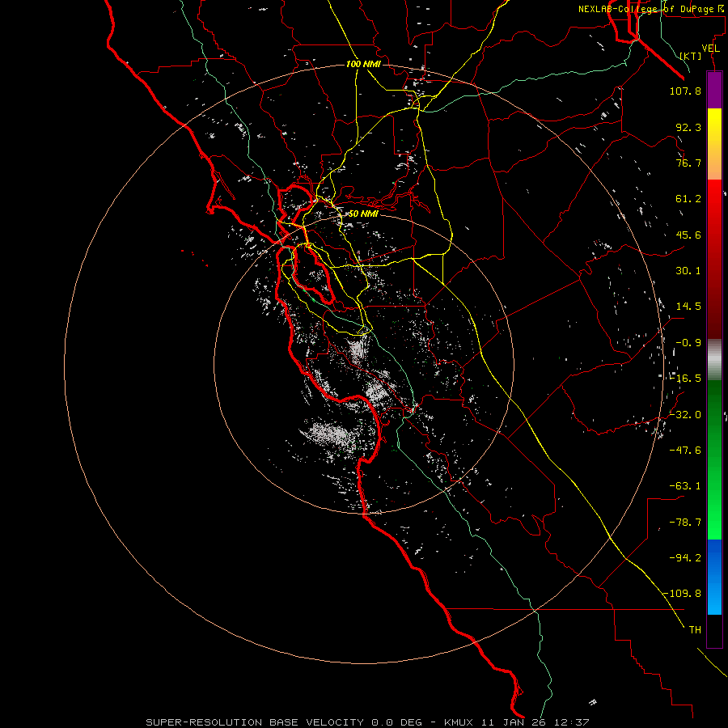Screen dimensions: 728x728
Task: Click the -109.8 scale value
Action: coord(682,594)
